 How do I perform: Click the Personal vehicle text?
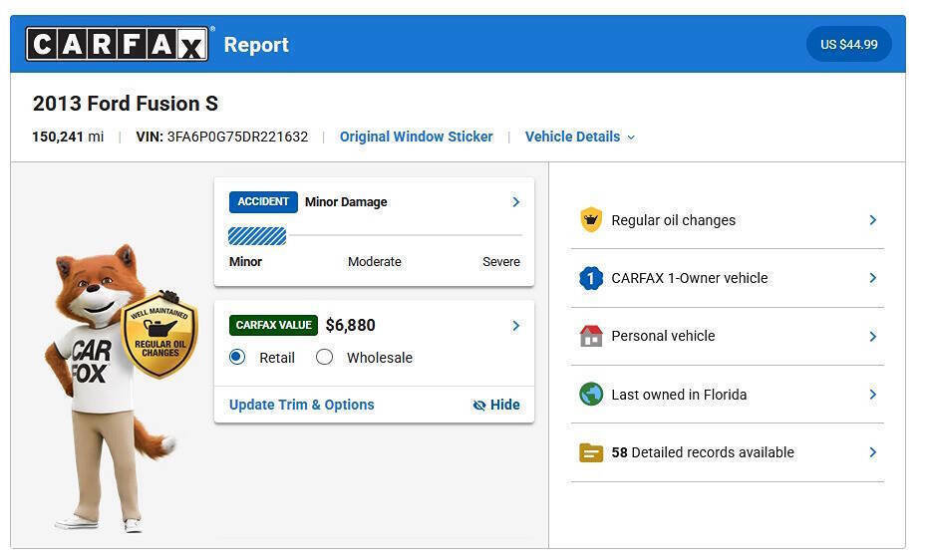[663, 336]
